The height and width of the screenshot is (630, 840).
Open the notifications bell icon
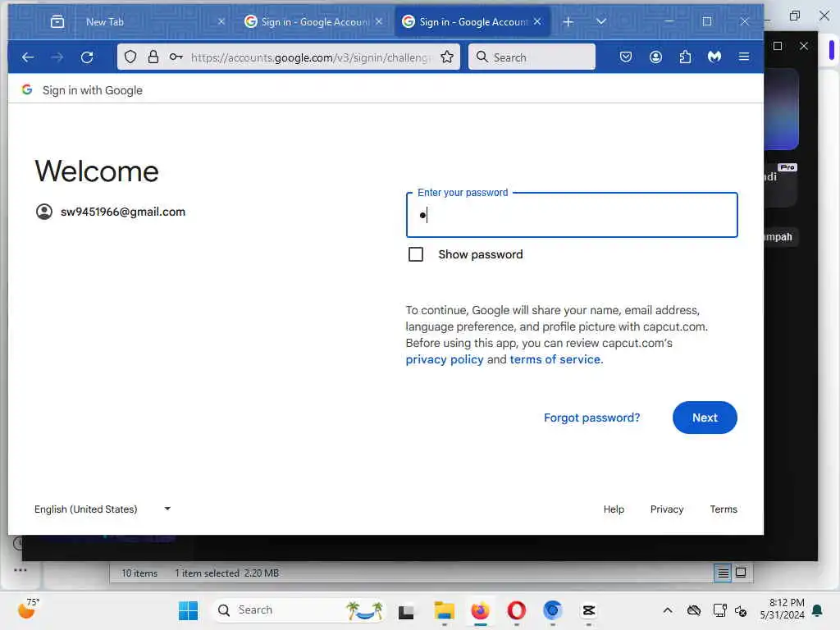(x=818, y=610)
